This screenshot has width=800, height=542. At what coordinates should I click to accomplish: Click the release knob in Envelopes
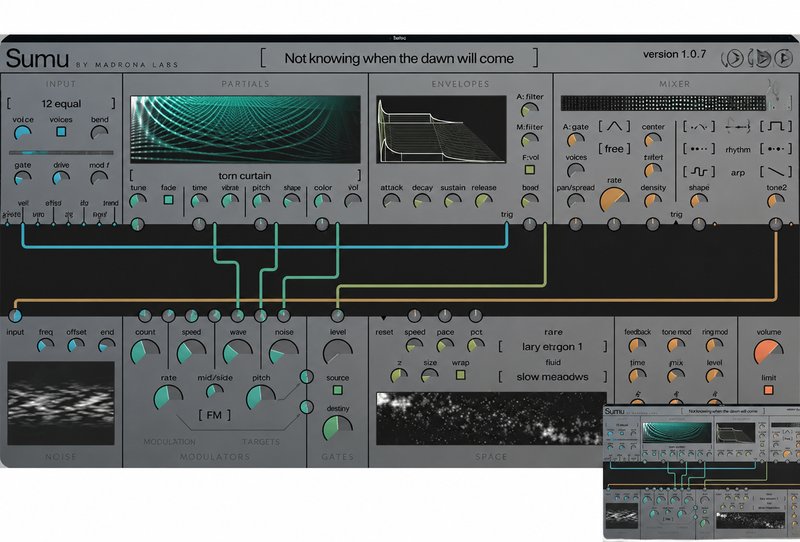point(484,201)
